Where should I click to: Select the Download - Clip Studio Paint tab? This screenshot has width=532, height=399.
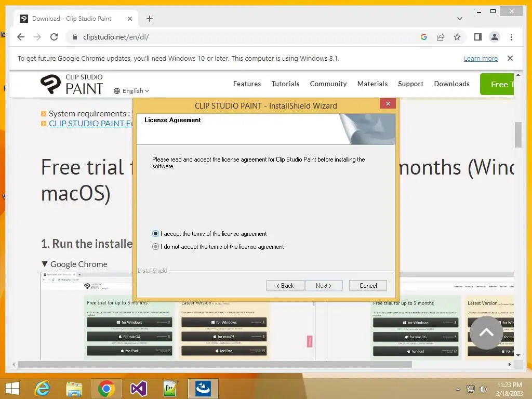[76, 19]
